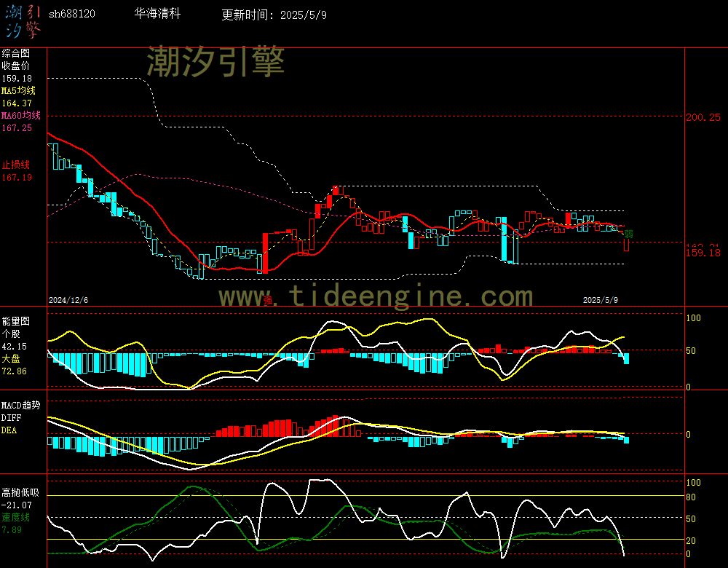
Task: Click the 收盘价 label
Action: [16, 66]
